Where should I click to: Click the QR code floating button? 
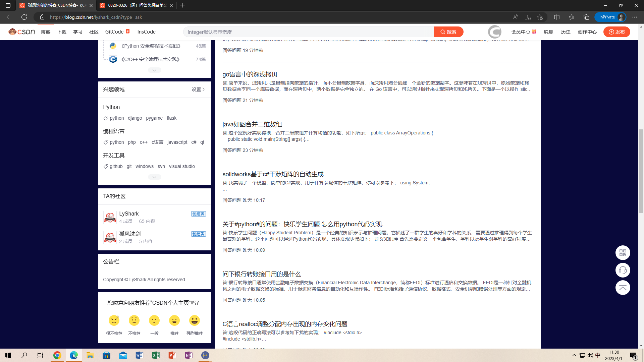[x=623, y=253]
